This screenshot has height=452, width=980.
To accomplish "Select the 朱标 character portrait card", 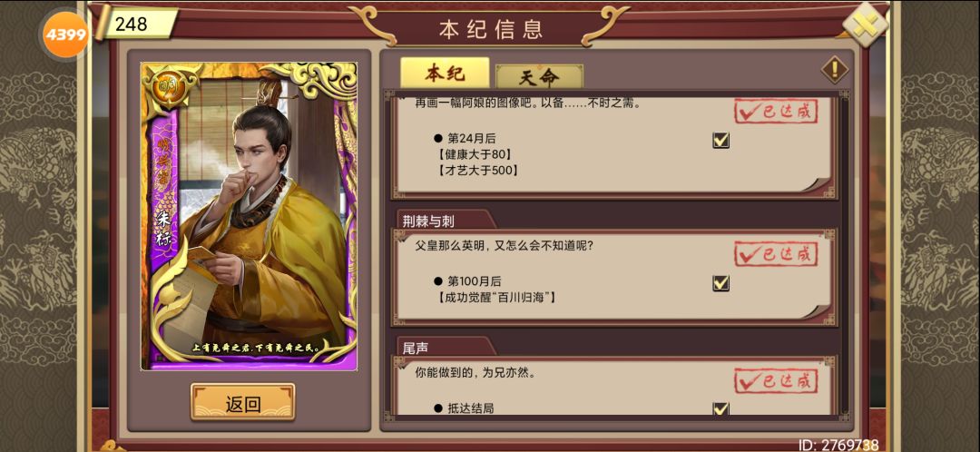I will (x=249, y=216).
